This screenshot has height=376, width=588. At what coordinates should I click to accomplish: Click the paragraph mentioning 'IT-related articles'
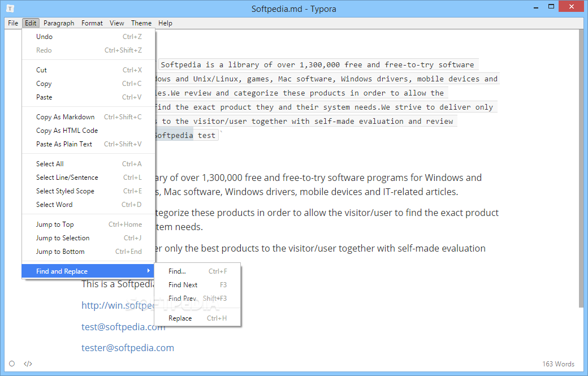click(307, 192)
